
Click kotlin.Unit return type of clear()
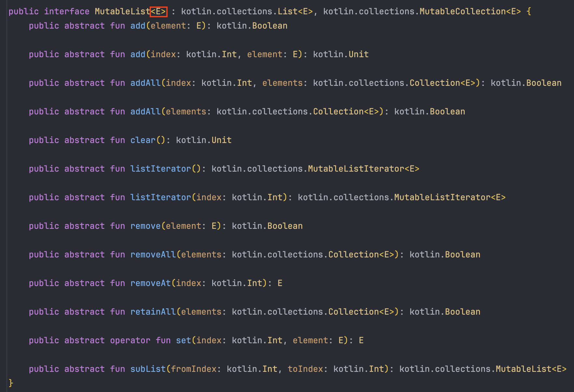pyautogui.click(x=204, y=140)
